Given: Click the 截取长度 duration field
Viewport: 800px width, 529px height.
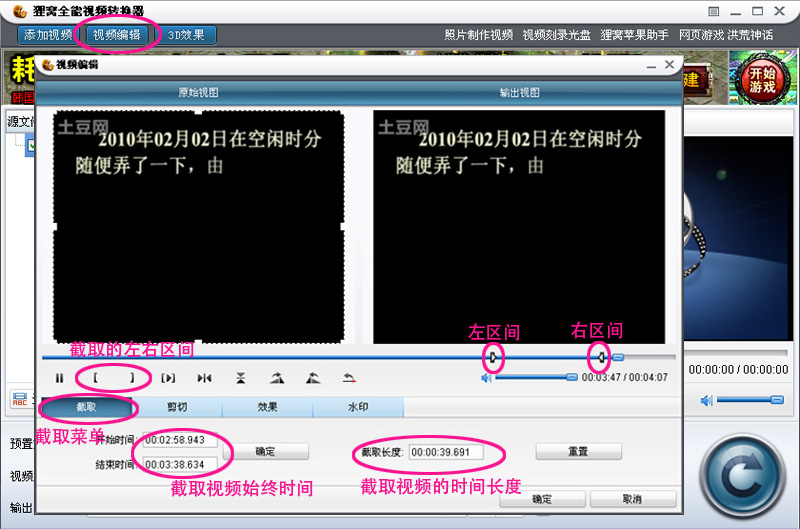Looking at the screenshot, I should click(x=446, y=452).
